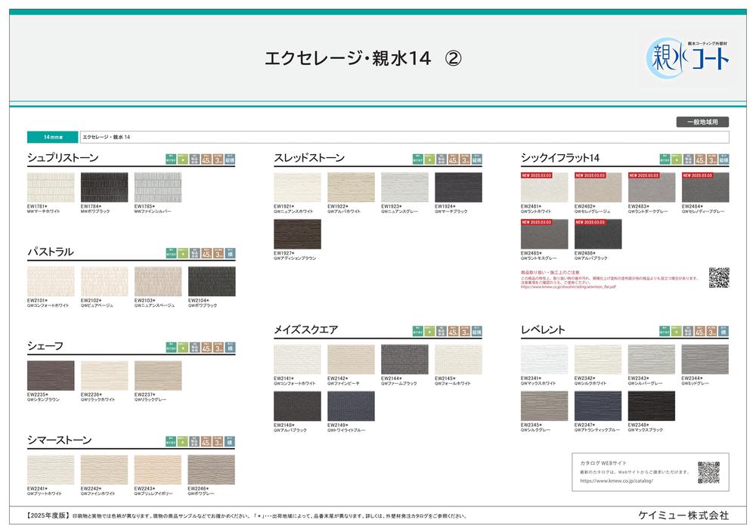Click the ケイミュー株式会社 footer text
Screen dimensions: 756x532
click(683, 515)
